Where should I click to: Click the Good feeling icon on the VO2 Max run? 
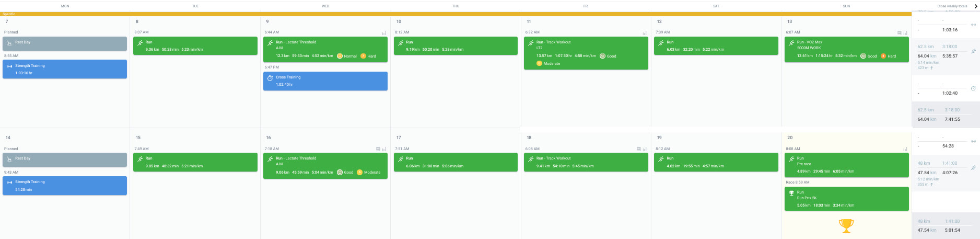tap(863, 56)
